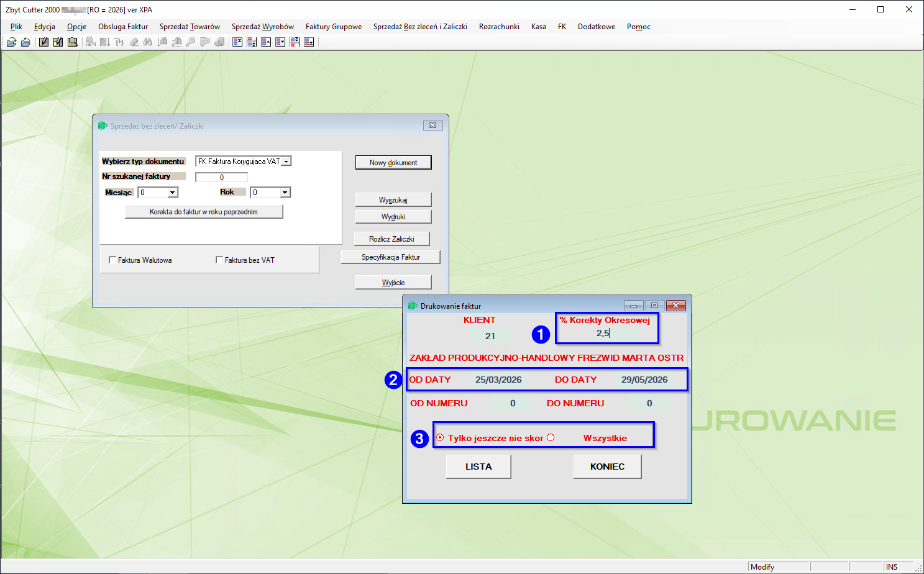Screen dimensions: 924x574
Task: Open the Faktury Grupowe menu
Action: (334, 27)
